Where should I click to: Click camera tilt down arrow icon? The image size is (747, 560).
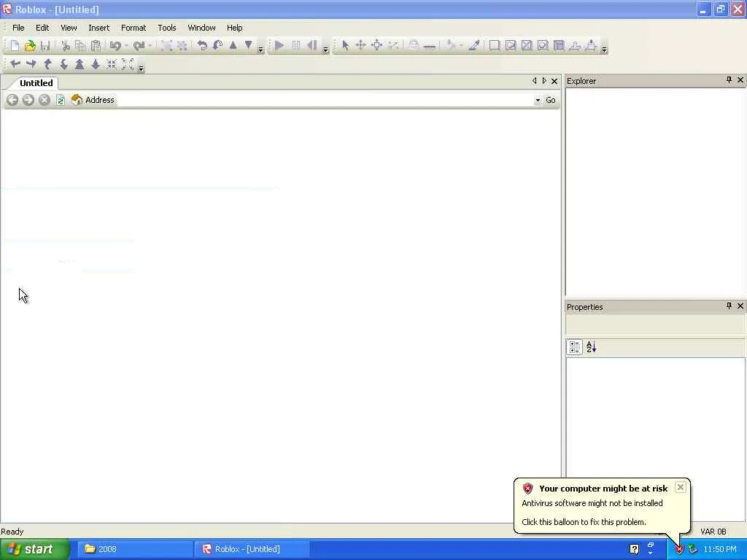63,64
